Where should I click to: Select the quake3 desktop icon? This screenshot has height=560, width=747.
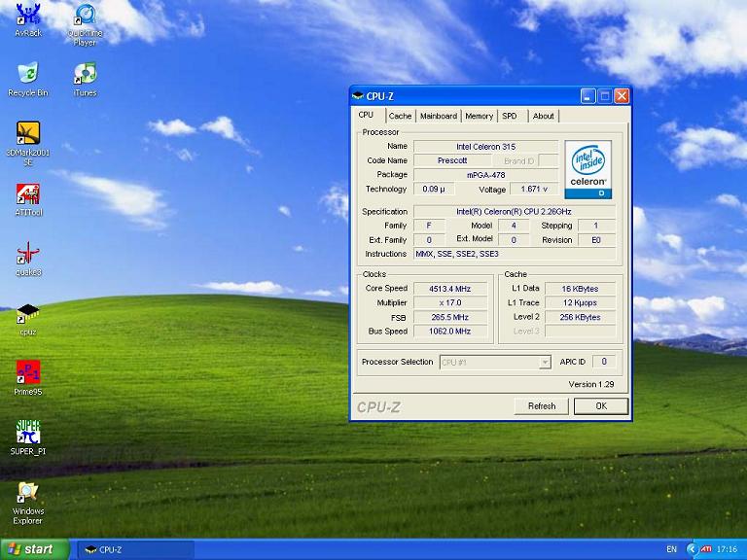click(x=28, y=259)
